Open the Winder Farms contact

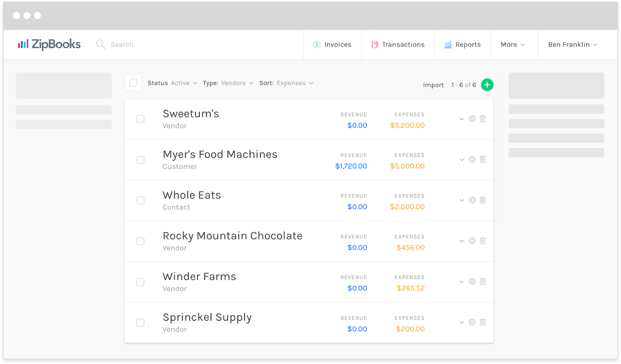coord(199,277)
